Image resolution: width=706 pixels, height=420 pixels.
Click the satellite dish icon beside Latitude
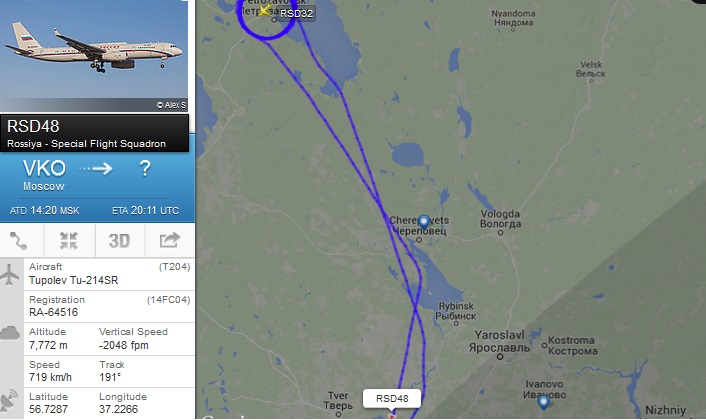[x=9, y=401]
